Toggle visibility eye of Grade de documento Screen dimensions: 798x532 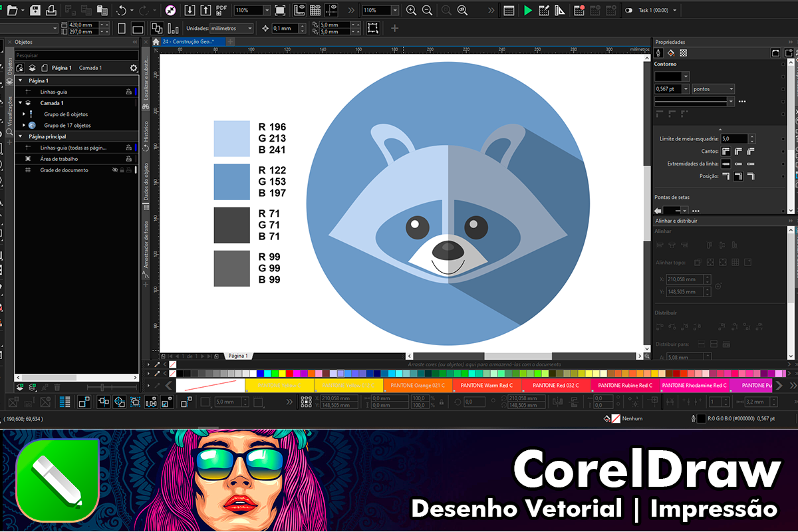tap(114, 170)
